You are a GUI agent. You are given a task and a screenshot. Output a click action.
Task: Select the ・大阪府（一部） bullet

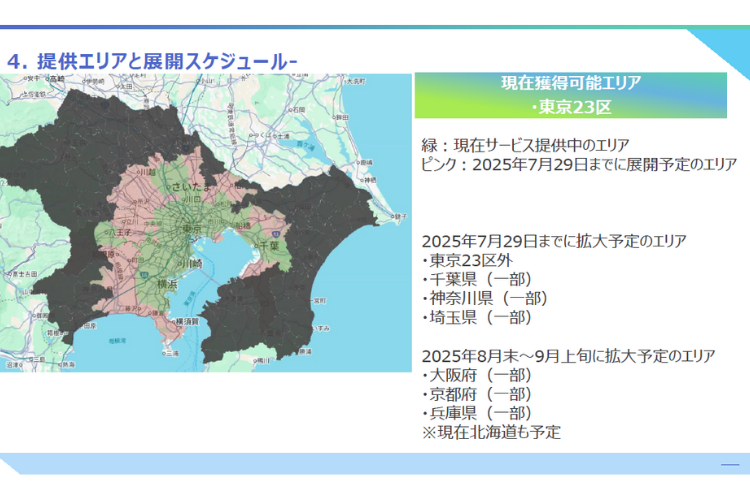pos(476,375)
